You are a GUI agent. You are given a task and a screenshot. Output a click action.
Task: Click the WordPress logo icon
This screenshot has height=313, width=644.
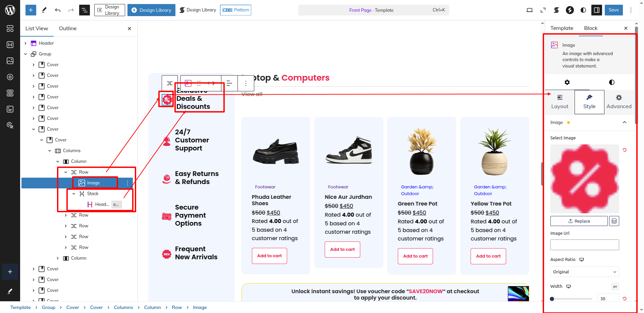[10, 10]
